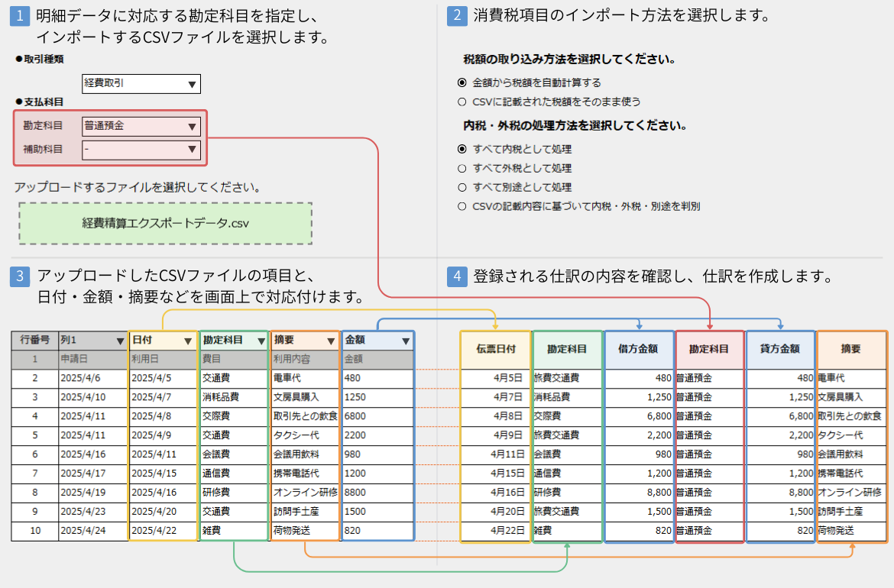Click the step 2 number badge
Viewport: 894px width, 588px height.
point(457,16)
